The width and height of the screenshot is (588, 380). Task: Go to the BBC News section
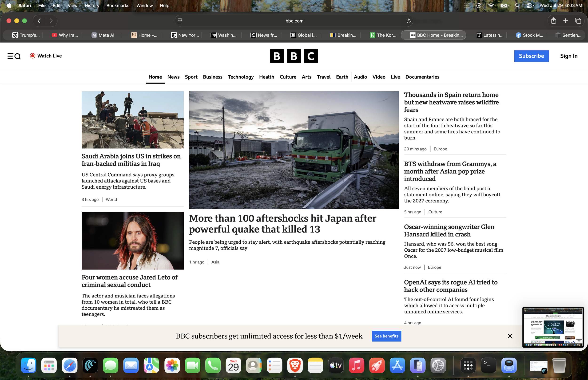tap(174, 77)
